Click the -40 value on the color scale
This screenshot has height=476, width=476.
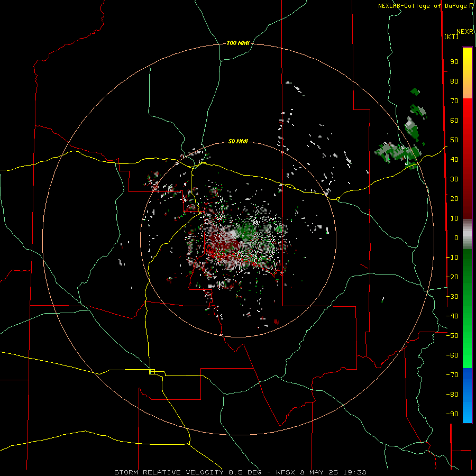452,316
